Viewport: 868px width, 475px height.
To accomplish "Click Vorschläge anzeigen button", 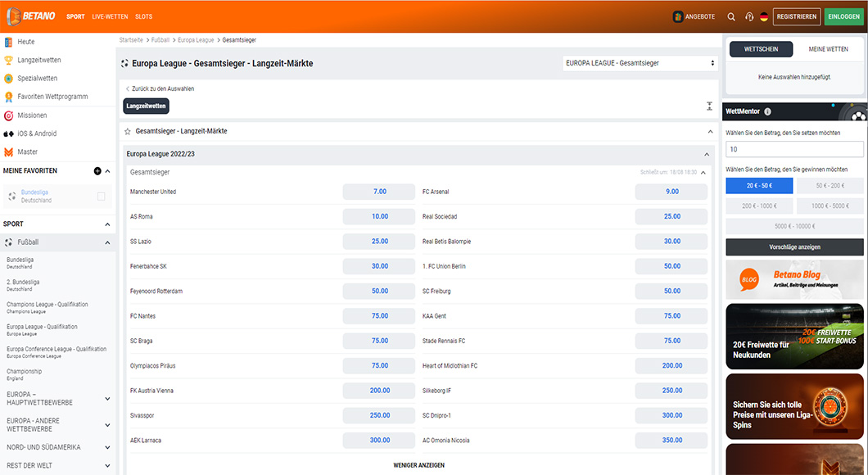I will (x=794, y=247).
